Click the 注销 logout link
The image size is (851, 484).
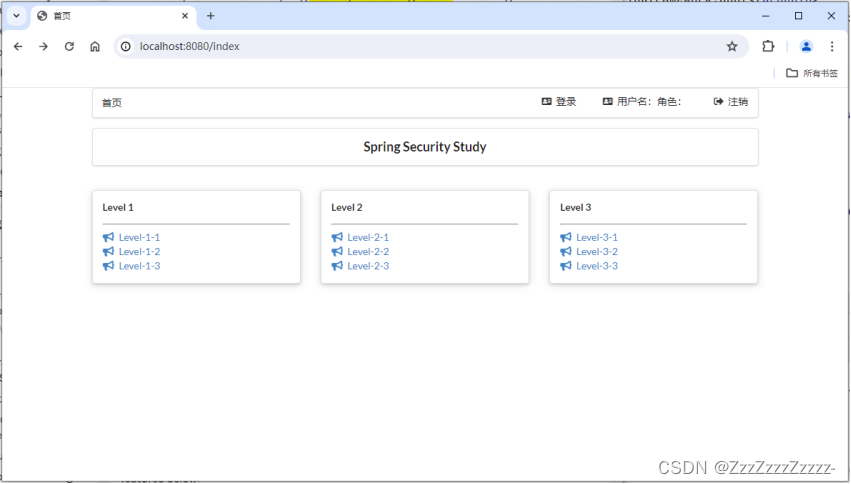pos(731,102)
